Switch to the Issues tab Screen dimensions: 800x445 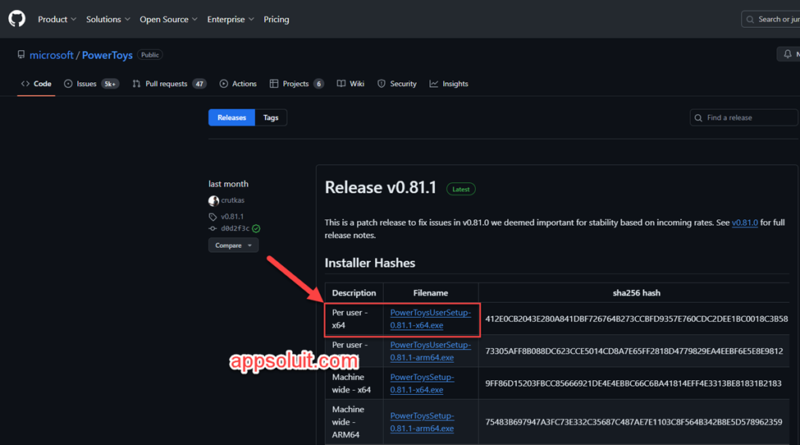91,84
